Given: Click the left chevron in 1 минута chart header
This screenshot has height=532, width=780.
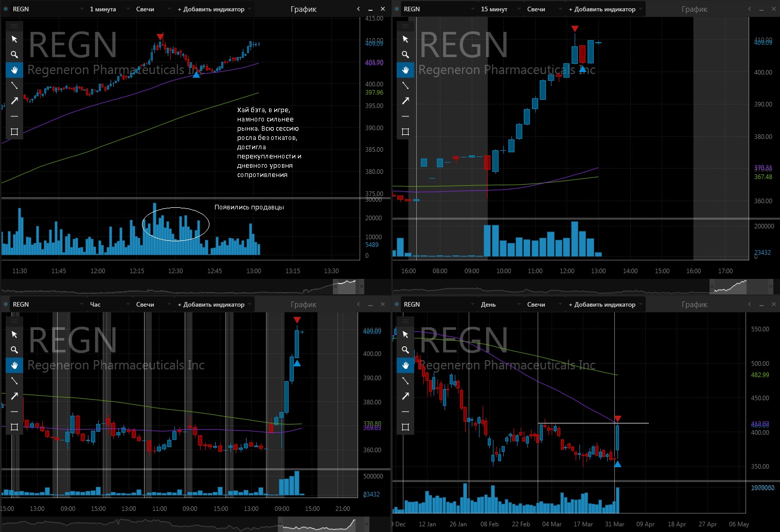Looking at the screenshot, I should coord(359,9).
